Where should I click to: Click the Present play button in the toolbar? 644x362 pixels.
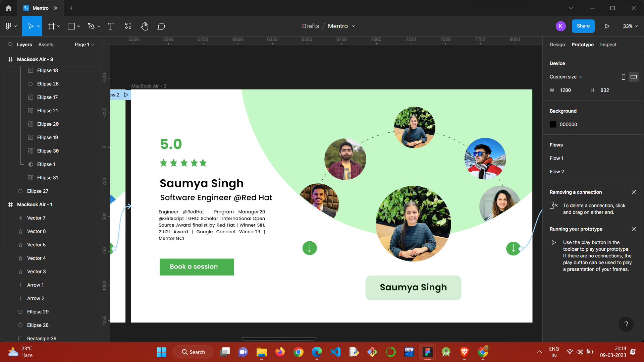point(607,26)
